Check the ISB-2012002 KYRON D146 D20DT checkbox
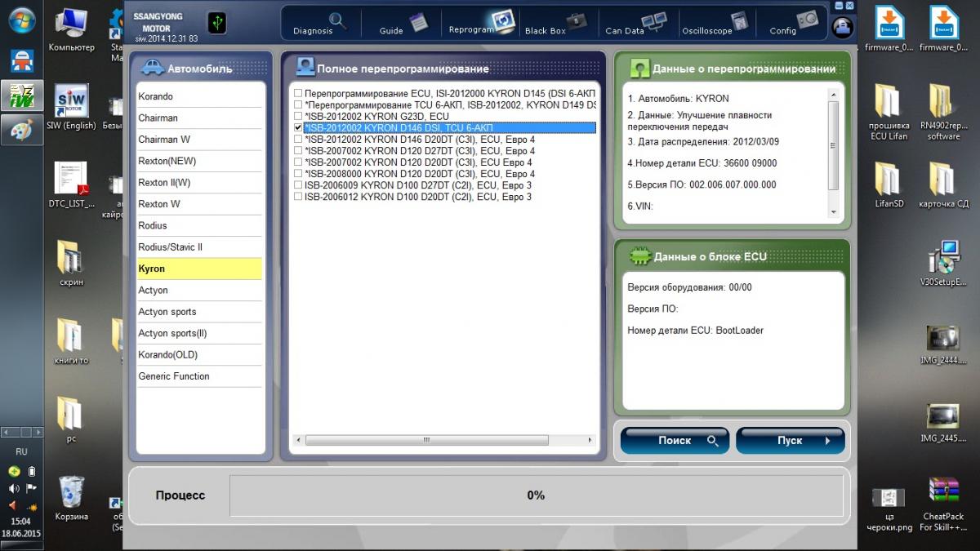This screenshot has width=980, height=551. pyautogui.click(x=298, y=140)
